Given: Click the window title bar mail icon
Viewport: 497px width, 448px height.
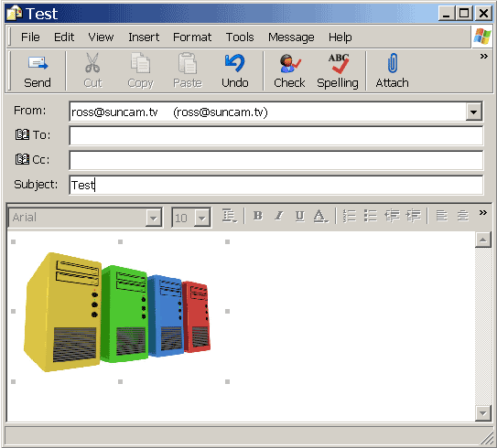Looking at the screenshot, I should point(15,14).
